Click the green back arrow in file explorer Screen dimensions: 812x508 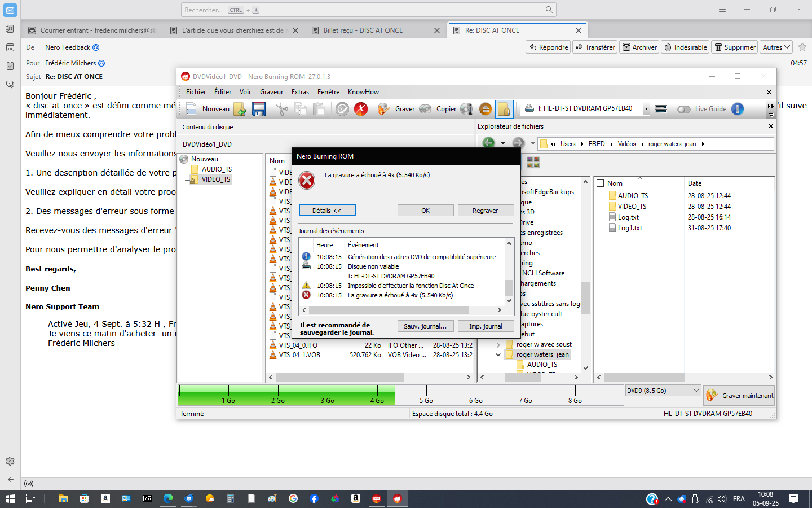488,143
